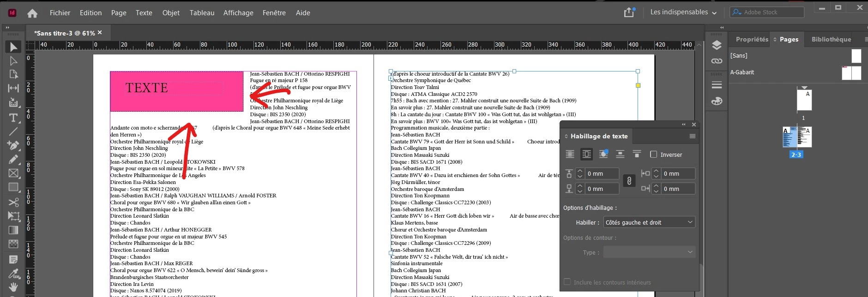
Task: Toggle Inclure les contours intérieurs checkbox
Action: click(x=567, y=282)
